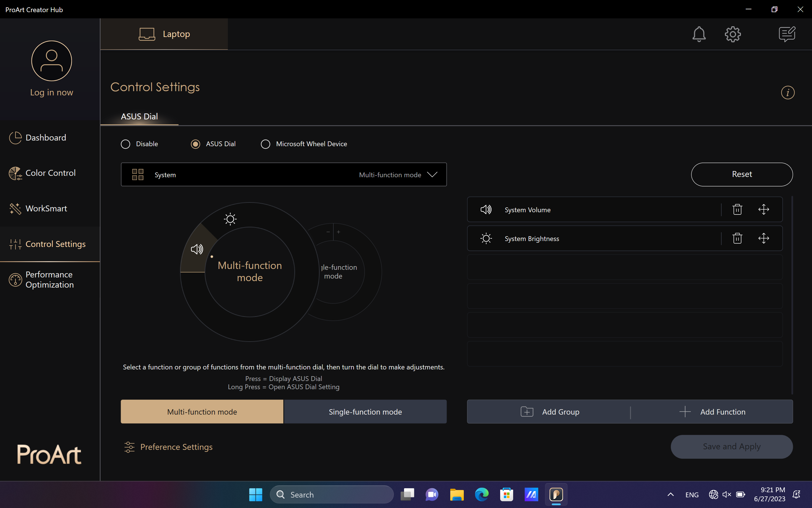Select the volume segment on the dial
Screen dimensions: 812x508
tap(197, 249)
